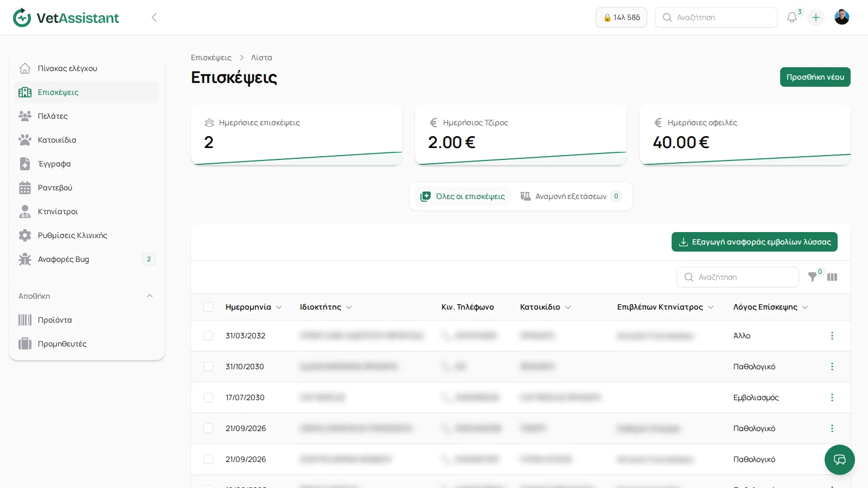Image resolution: width=868 pixels, height=488 pixels.
Task: Select the Όλες οι επισκέψεις tab
Action: pyautogui.click(x=463, y=196)
